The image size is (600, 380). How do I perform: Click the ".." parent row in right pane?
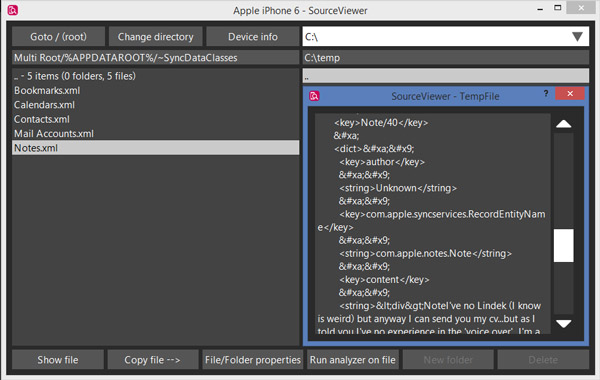click(x=445, y=75)
